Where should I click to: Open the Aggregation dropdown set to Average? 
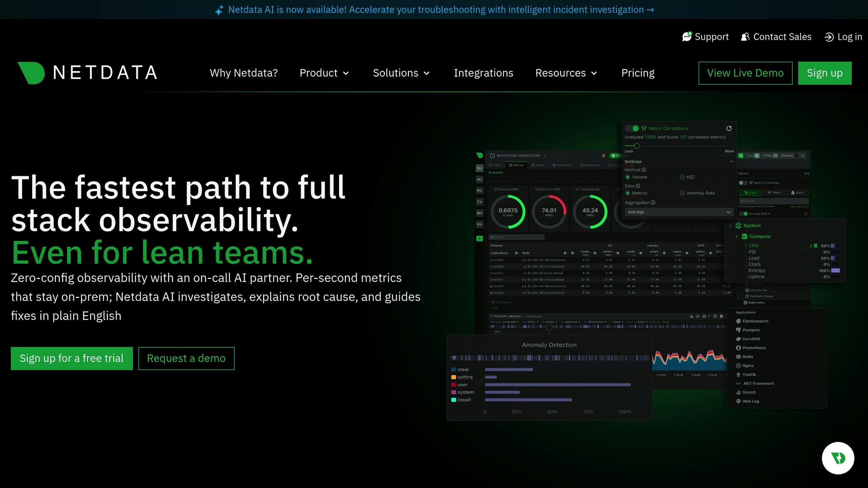[679, 212]
